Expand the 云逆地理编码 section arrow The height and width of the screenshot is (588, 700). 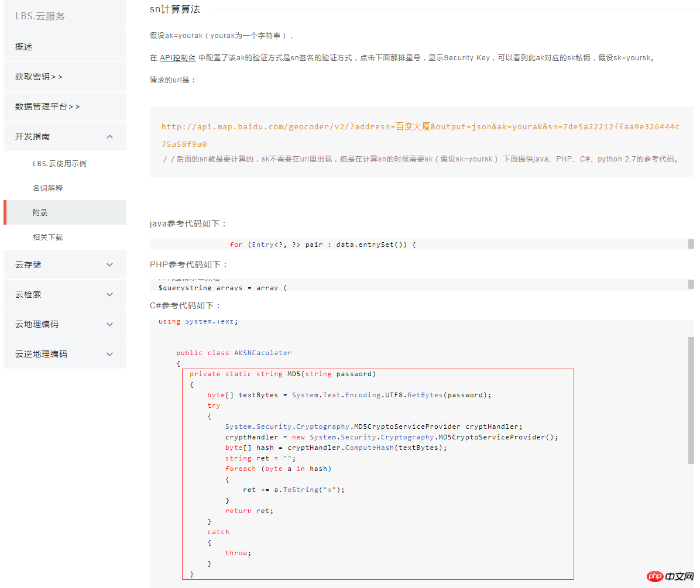(110, 354)
